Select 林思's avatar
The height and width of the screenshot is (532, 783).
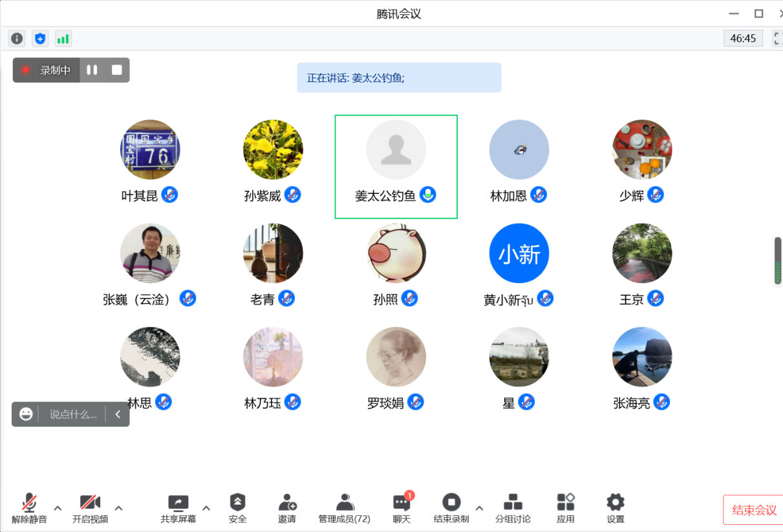pos(150,357)
